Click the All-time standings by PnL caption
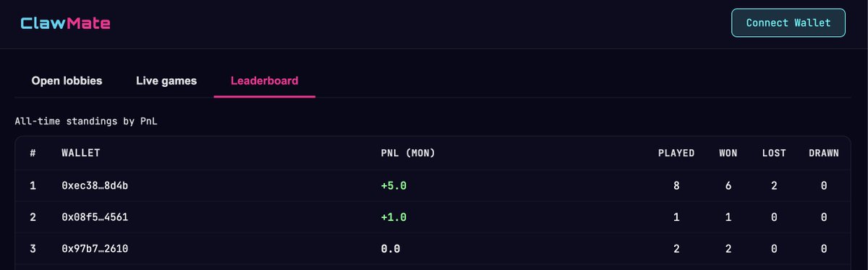This screenshot has width=868, height=270. (86, 122)
